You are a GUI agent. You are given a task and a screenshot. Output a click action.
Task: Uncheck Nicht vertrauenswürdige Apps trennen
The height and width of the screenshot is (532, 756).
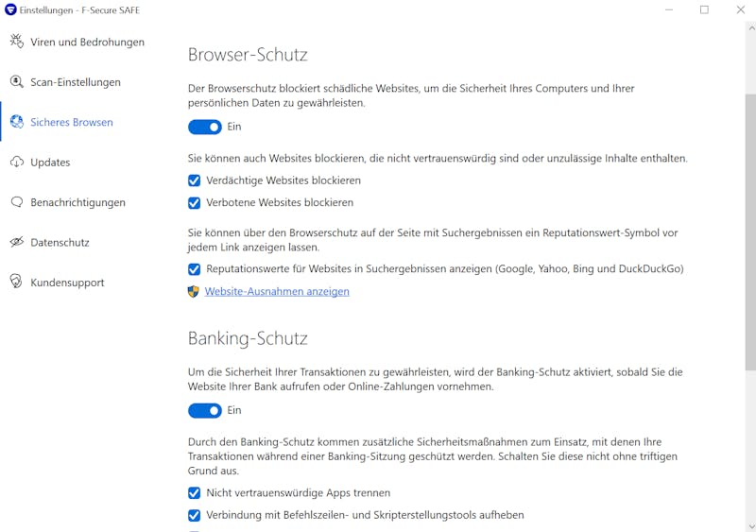194,493
